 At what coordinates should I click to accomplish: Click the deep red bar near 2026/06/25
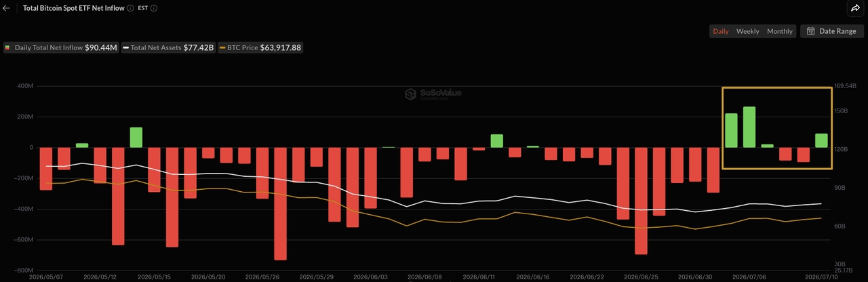point(641,201)
